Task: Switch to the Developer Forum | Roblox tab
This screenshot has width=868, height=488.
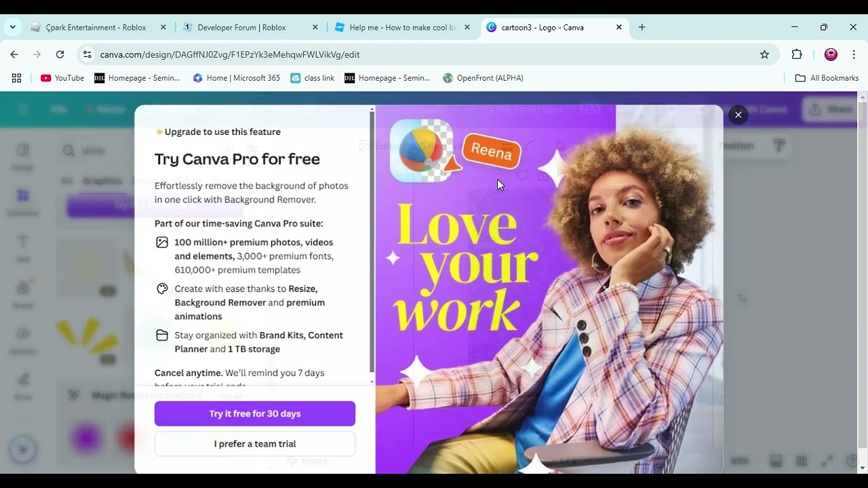Action: point(242,27)
